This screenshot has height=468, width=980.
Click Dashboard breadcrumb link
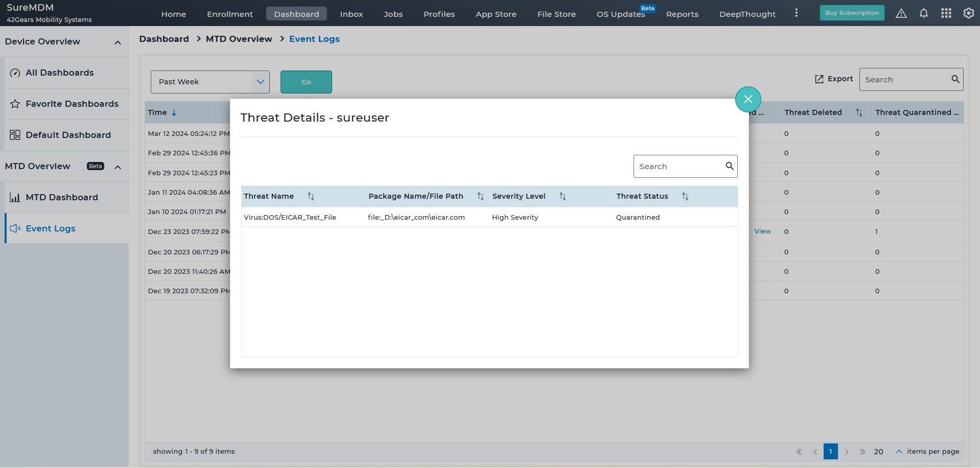tap(164, 39)
